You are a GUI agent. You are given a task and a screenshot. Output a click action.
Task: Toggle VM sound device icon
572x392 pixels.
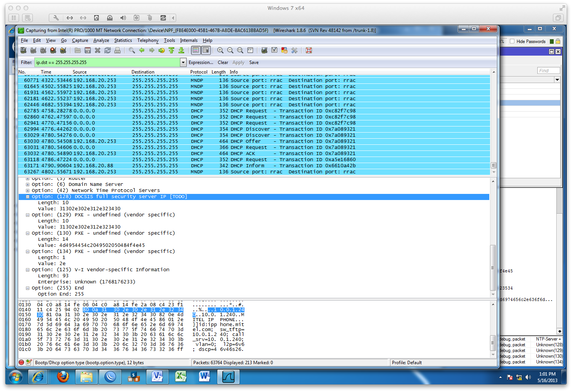point(123,18)
